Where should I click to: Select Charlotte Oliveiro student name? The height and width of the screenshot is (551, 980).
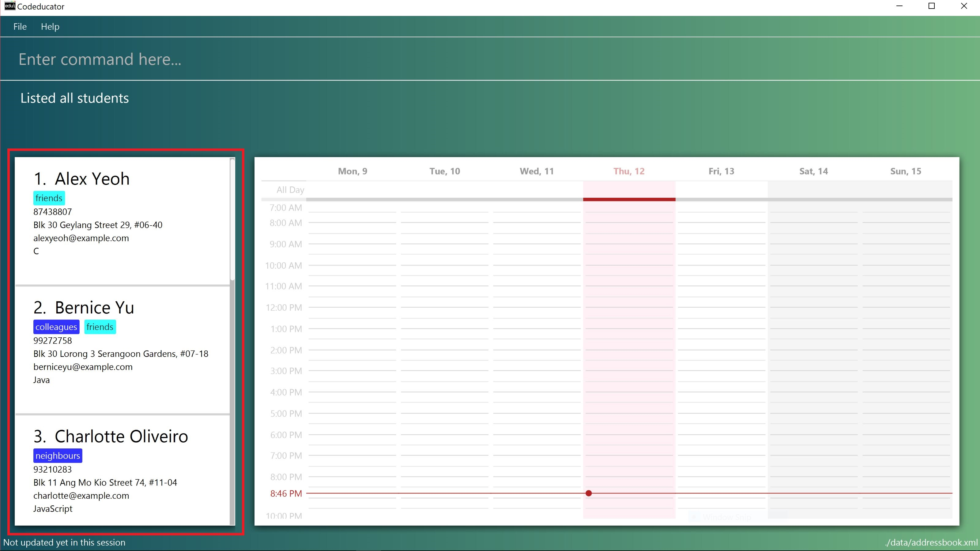121,436
